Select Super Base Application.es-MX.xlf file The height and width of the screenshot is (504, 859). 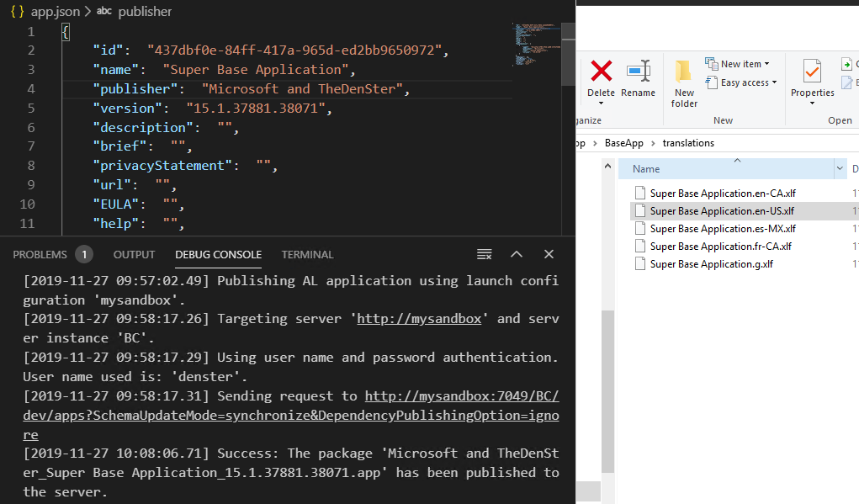pos(723,229)
